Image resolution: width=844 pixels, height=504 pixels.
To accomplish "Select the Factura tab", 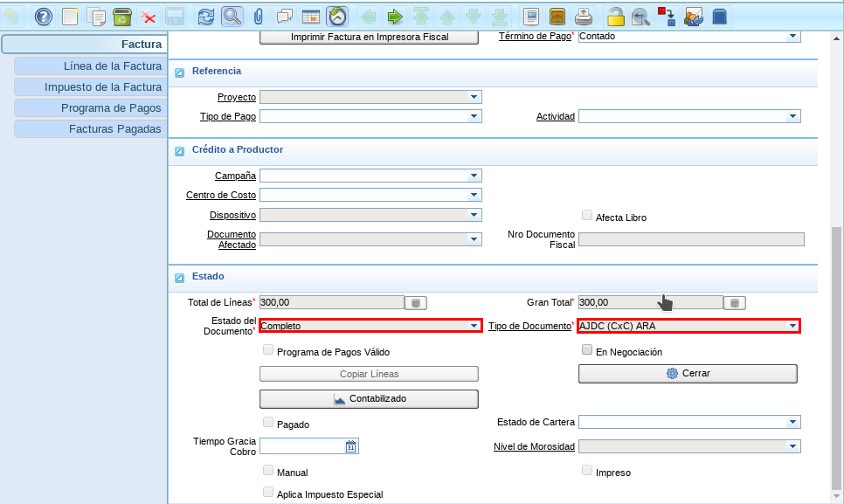I will 85,44.
